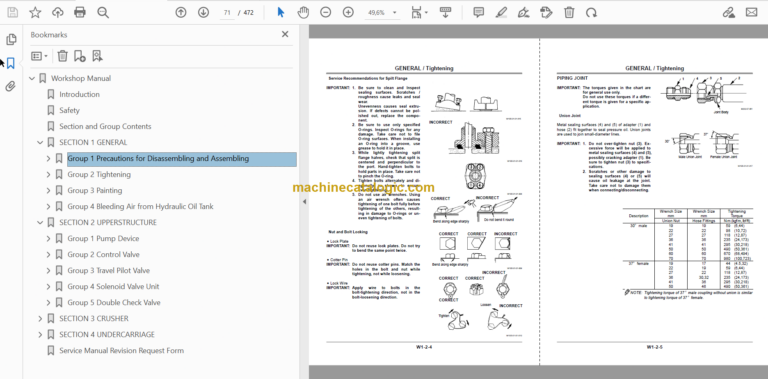768x379 pixels.
Task: Activate the Hand pan tool
Action: 303,12
